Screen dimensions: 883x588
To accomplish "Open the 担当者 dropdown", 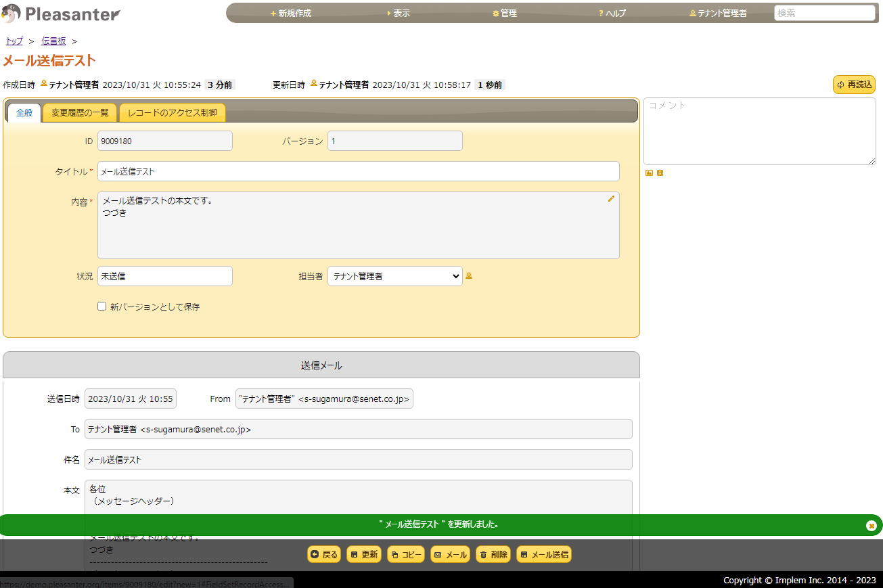I will click(394, 276).
